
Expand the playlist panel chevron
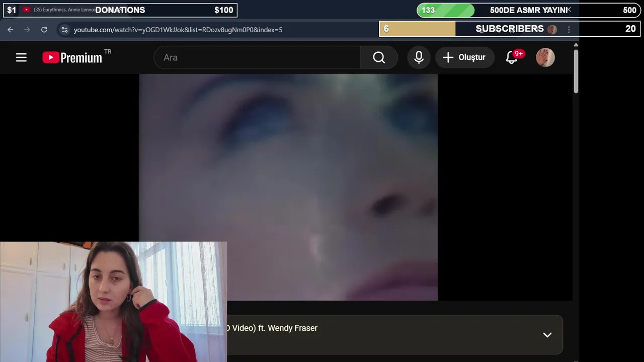click(547, 335)
